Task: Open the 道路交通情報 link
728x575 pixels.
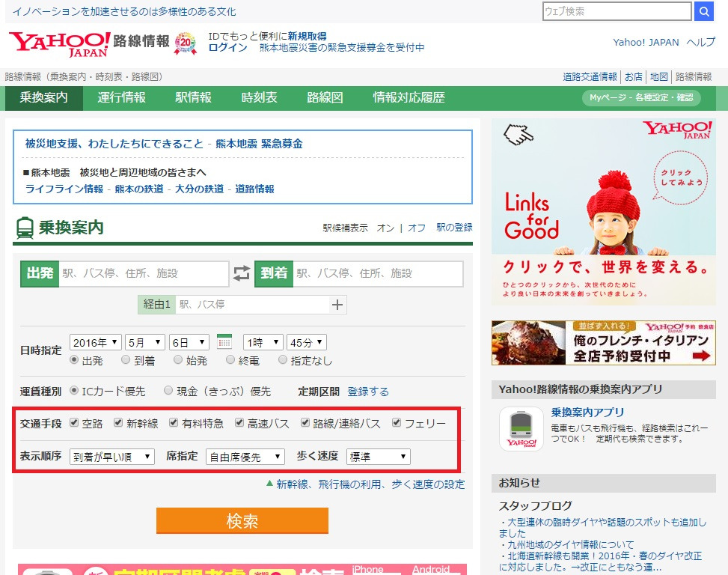Action: [x=590, y=76]
